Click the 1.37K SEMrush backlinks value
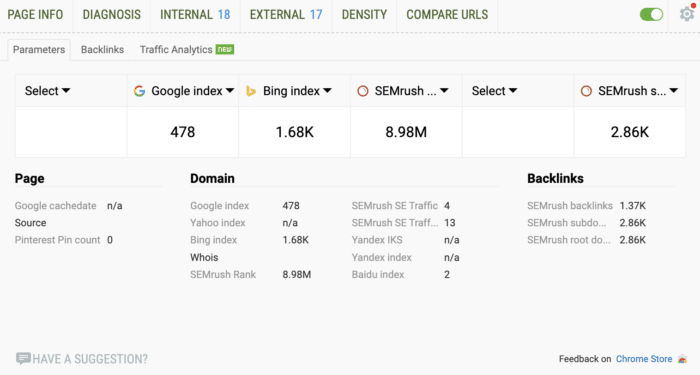Image resolution: width=700 pixels, height=375 pixels. click(633, 206)
